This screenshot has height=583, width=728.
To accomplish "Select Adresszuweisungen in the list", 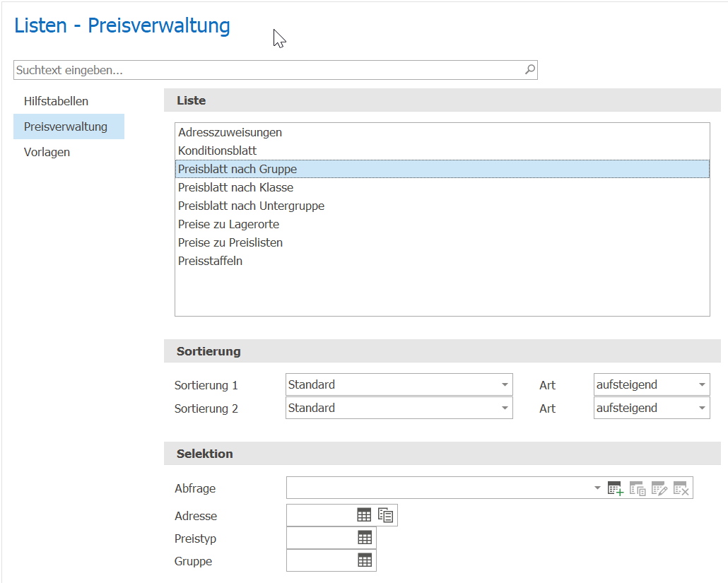I will coord(442,132).
